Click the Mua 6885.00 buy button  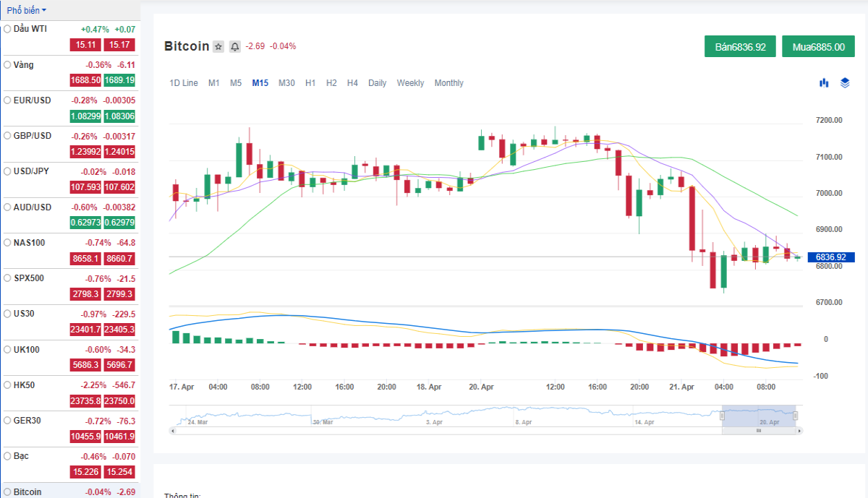(818, 46)
